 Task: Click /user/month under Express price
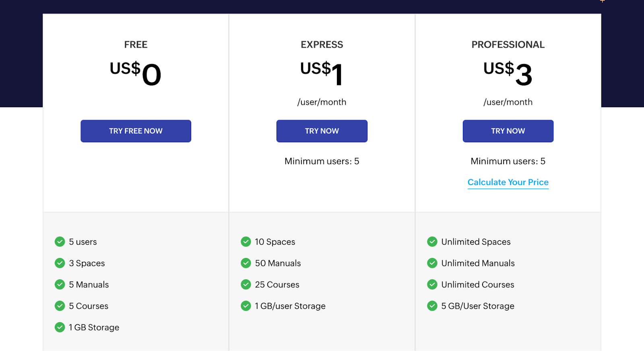point(322,102)
